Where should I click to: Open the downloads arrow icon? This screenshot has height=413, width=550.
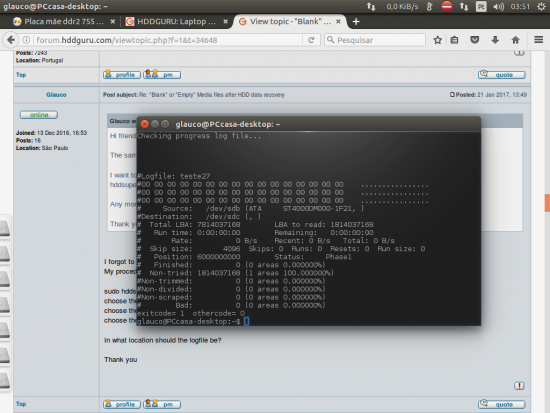click(495, 40)
